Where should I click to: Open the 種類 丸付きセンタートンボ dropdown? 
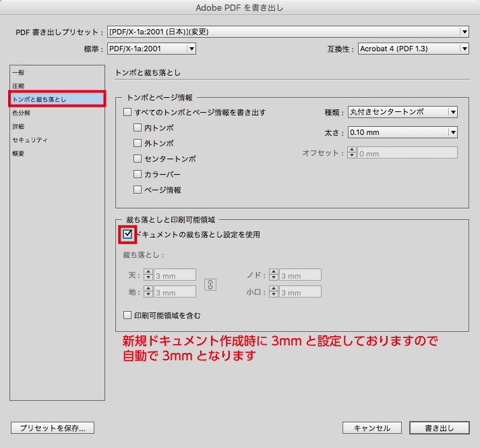tap(402, 112)
